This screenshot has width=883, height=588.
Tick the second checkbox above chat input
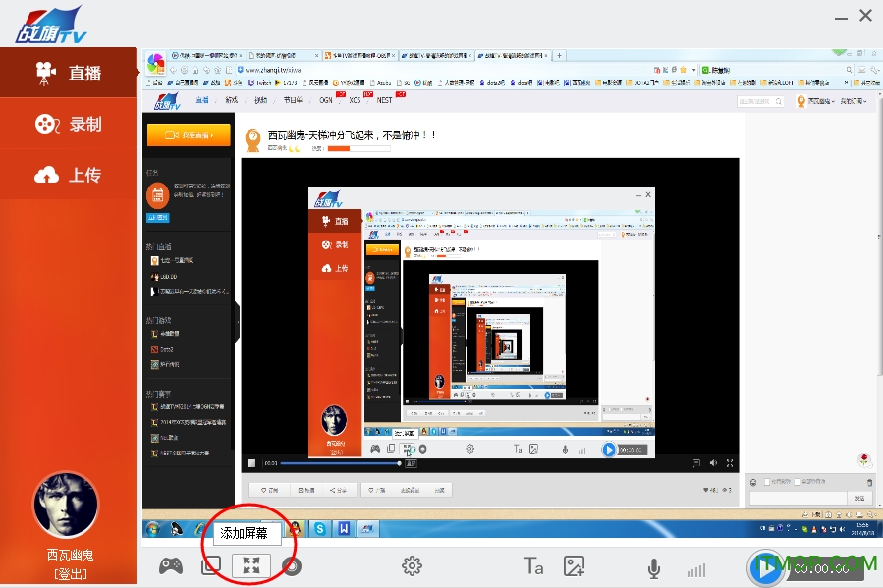[797, 482]
